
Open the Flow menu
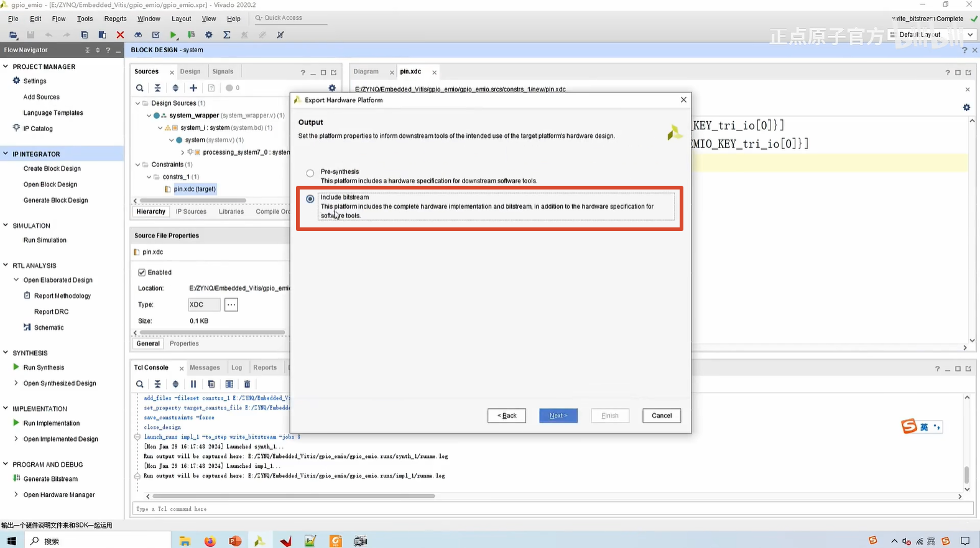point(58,19)
